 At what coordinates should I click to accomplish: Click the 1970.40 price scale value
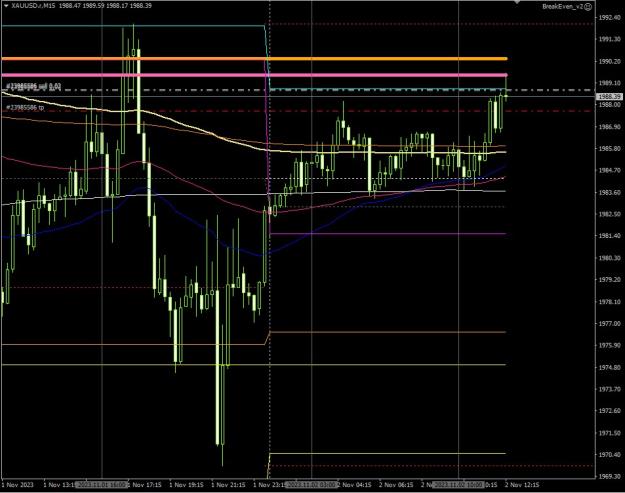609,454
